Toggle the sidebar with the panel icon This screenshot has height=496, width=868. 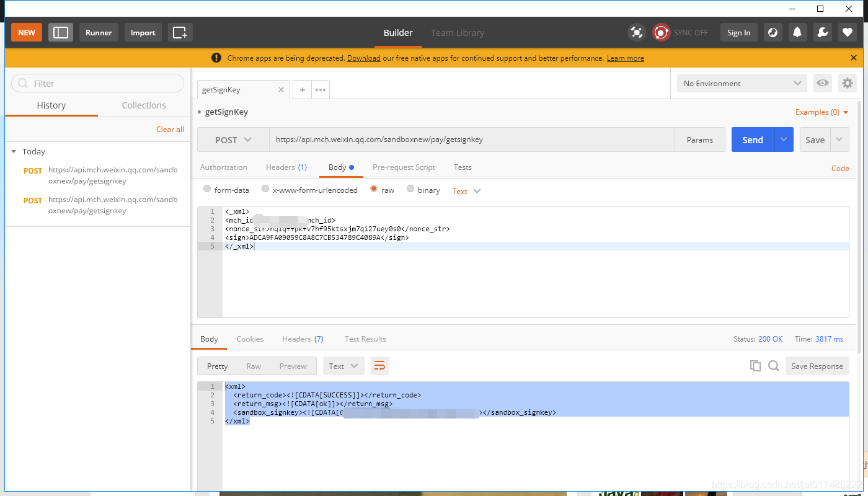(61, 33)
